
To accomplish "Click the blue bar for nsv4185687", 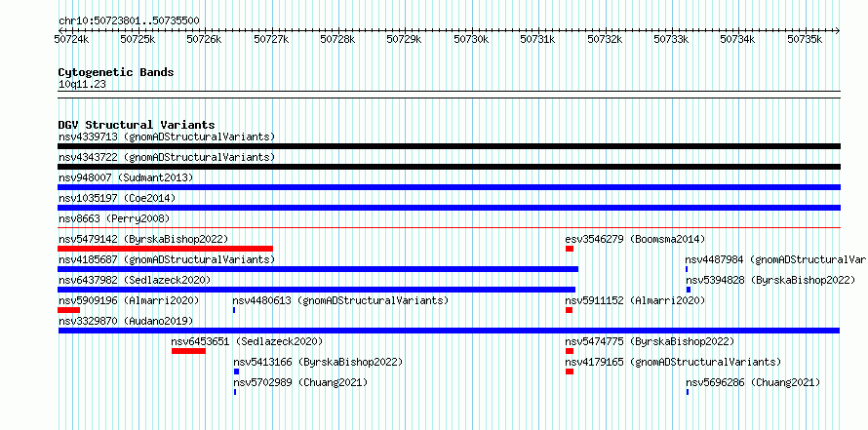I will (318, 269).
